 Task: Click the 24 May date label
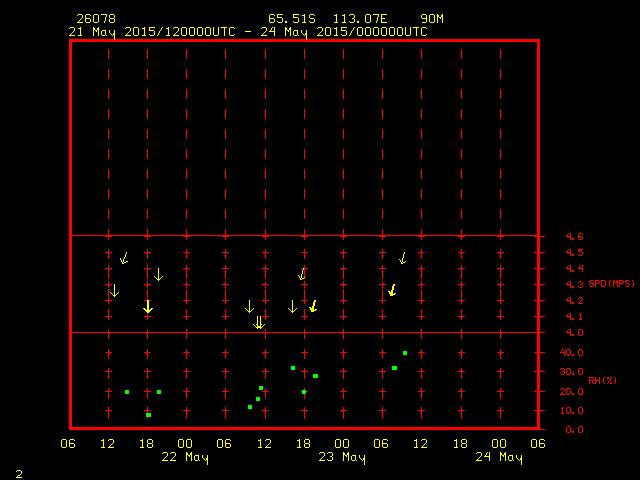pyautogui.click(x=499, y=458)
